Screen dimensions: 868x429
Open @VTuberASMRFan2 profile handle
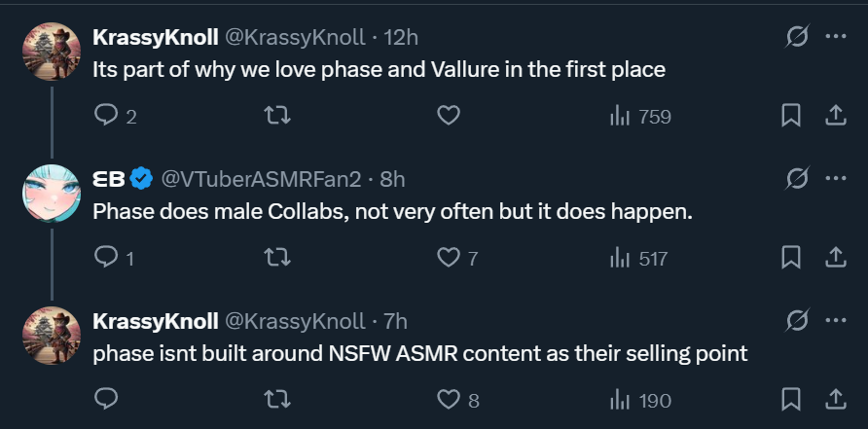click(x=261, y=179)
